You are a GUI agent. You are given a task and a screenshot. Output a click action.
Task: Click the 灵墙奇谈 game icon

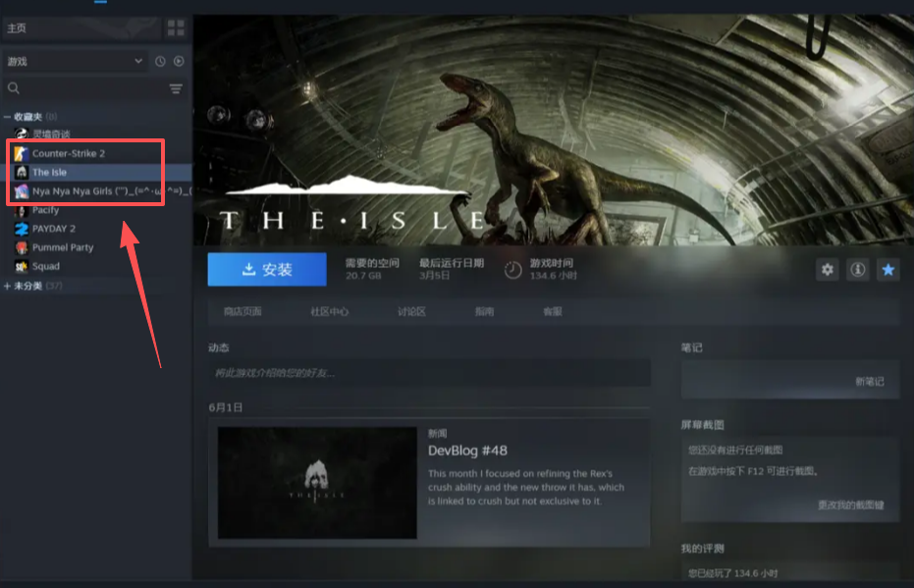[22, 134]
